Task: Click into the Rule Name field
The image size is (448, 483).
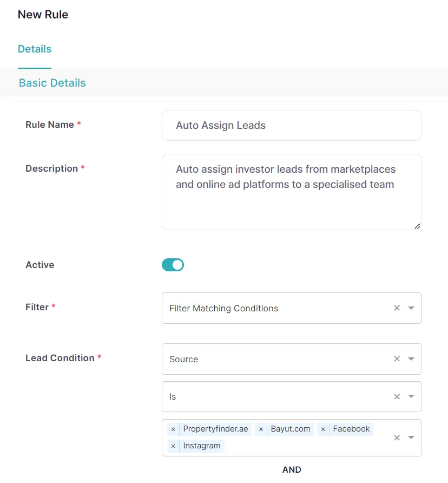Action: point(291,126)
